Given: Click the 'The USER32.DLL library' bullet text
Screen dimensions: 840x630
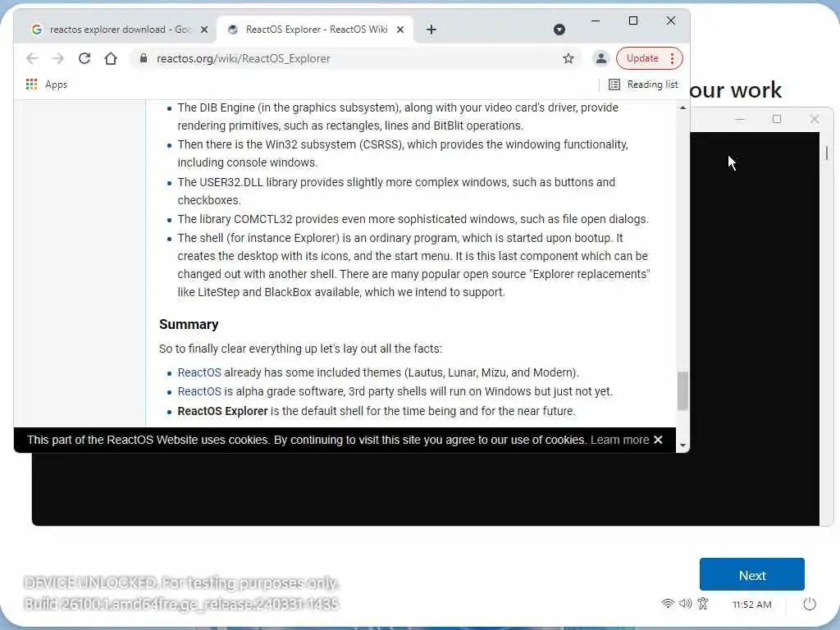Looking at the screenshot, I should tap(396, 190).
